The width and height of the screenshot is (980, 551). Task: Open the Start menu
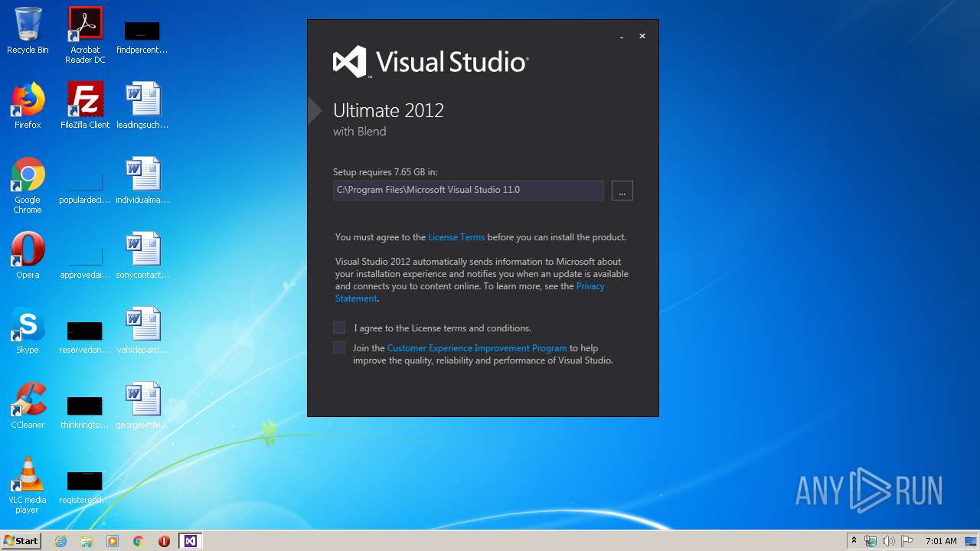tap(21, 541)
